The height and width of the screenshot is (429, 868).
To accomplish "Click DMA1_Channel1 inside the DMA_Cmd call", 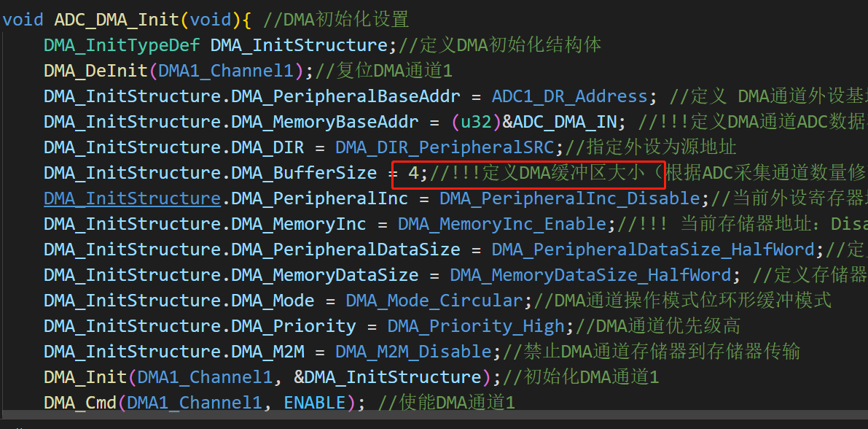I will pyautogui.click(x=195, y=403).
